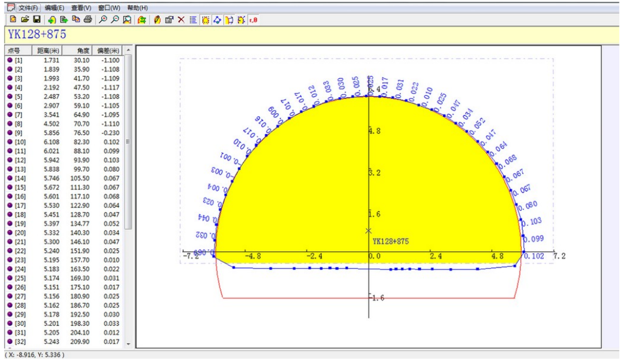Click the 距离(米) column header

(48, 50)
